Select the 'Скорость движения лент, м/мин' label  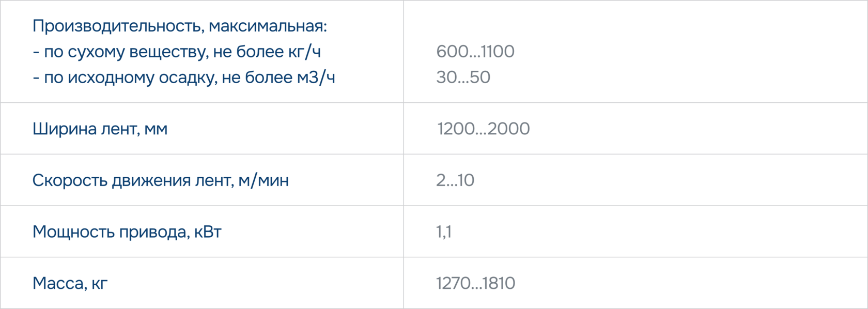click(161, 180)
